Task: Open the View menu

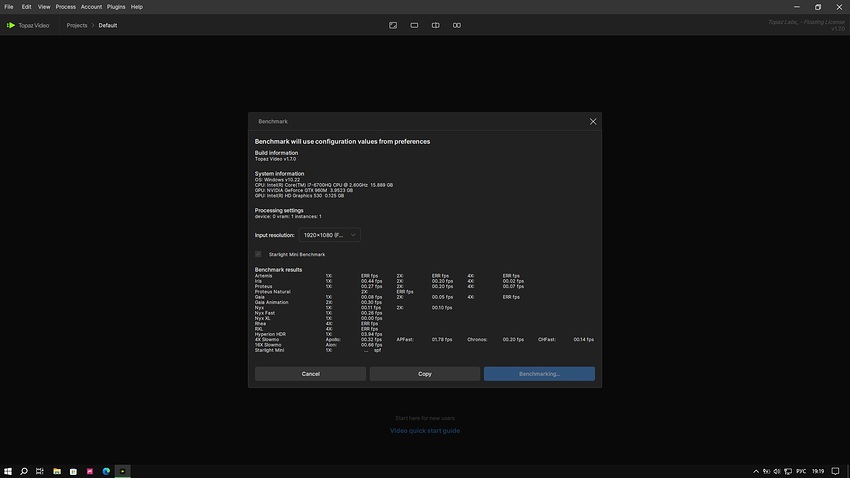Action: pos(44,7)
